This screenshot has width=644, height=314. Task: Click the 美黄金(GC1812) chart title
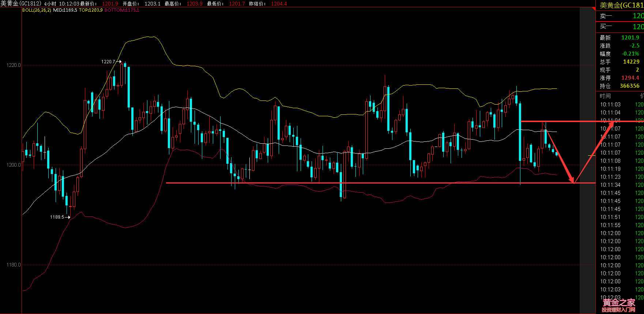21,4
